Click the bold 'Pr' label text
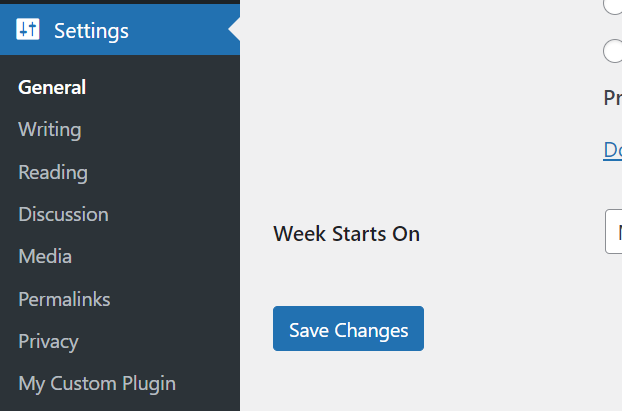This screenshot has width=622, height=411. pyautogui.click(x=612, y=98)
